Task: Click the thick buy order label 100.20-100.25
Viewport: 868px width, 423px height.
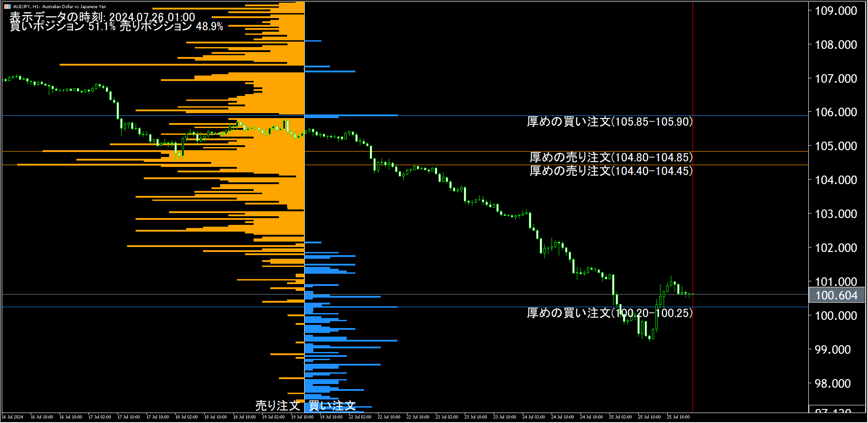Action: coord(610,313)
